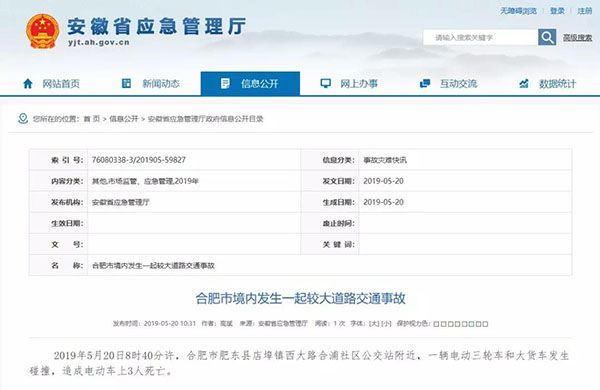
Task: Click the chat icon beside 互动交流
Action: [x=425, y=83]
